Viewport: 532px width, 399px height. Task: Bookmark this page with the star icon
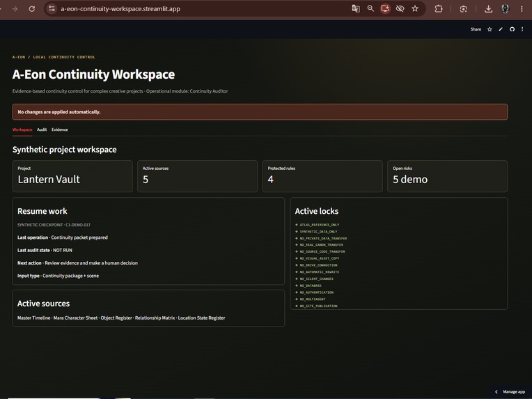415,9
